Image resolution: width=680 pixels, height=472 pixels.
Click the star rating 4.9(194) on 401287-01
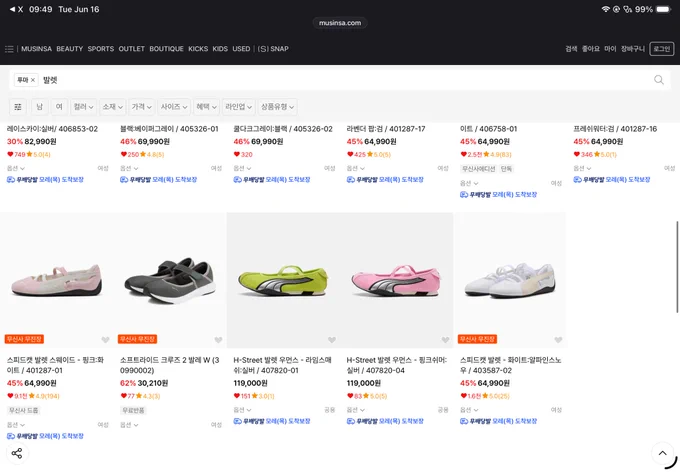[x=44, y=396]
